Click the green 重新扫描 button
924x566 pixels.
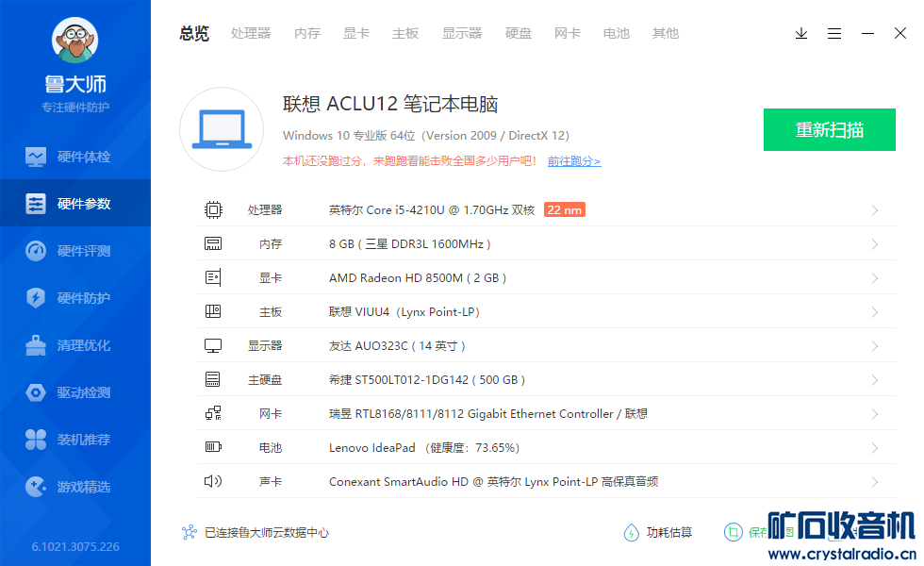click(830, 130)
